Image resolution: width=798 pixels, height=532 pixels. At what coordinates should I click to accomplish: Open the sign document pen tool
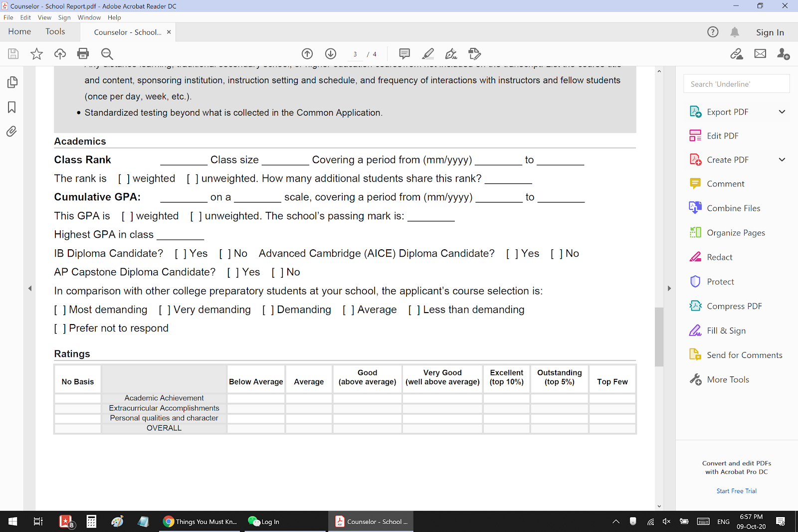[x=451, y=54]
